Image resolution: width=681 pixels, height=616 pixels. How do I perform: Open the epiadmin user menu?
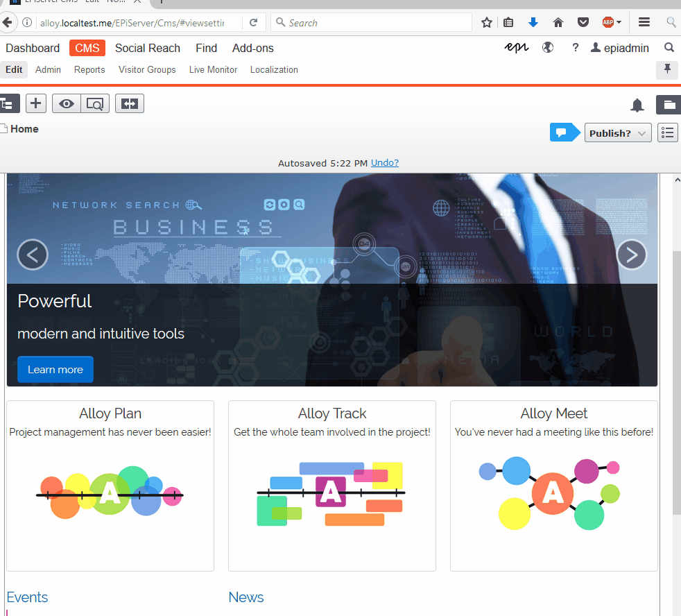tap(620, 49)
